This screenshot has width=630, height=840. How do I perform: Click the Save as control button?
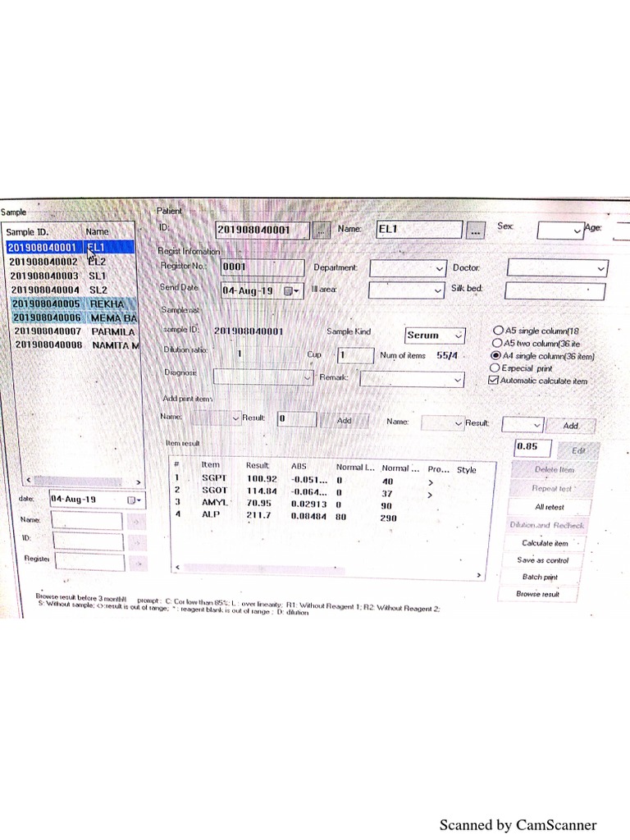[542, 560]
